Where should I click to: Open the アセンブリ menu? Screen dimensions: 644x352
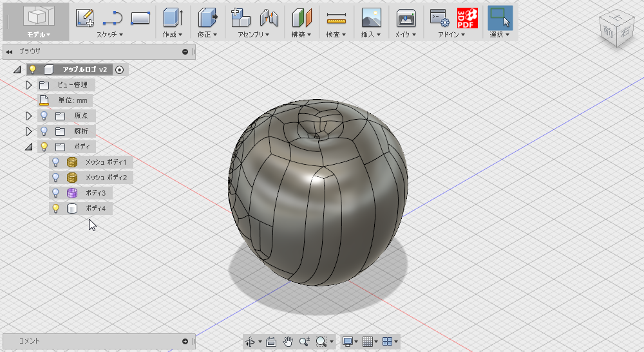point(253,35)
